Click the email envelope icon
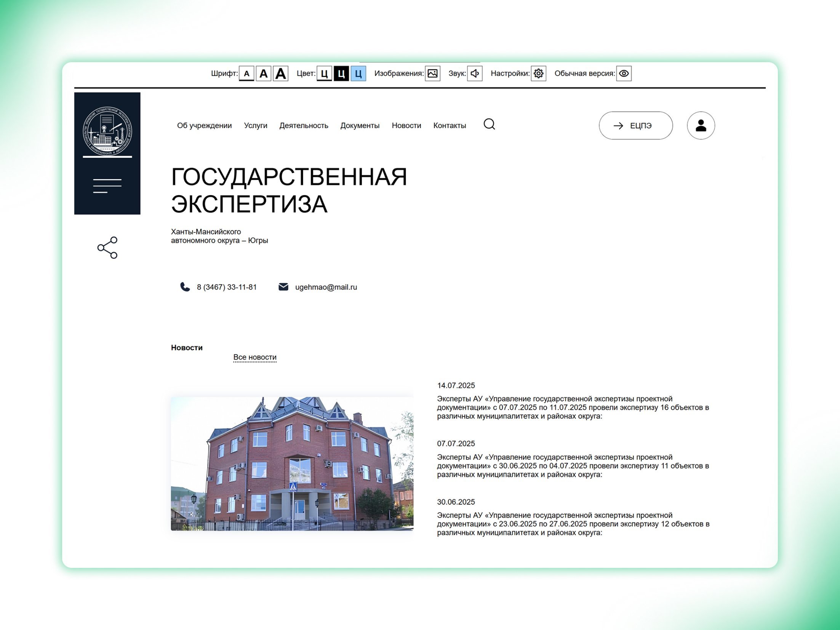Viewport: 840px width, 630px height. 283,287
